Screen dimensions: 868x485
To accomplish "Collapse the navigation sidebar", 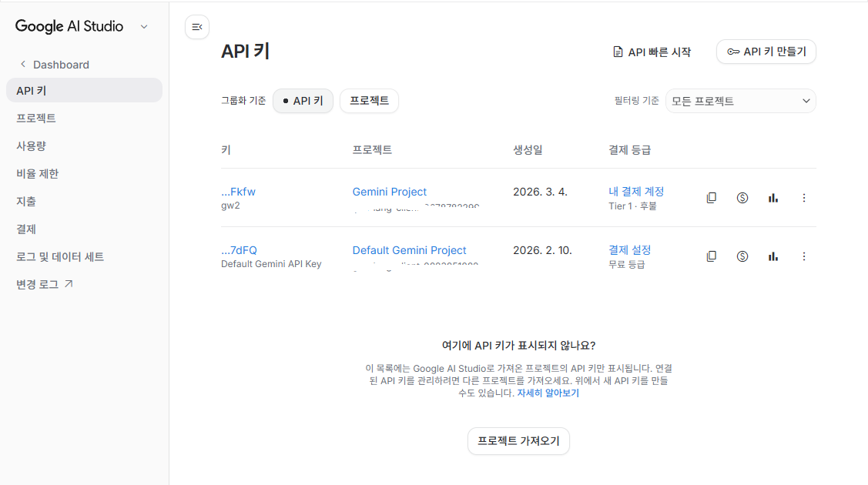I will click(197, 27).
